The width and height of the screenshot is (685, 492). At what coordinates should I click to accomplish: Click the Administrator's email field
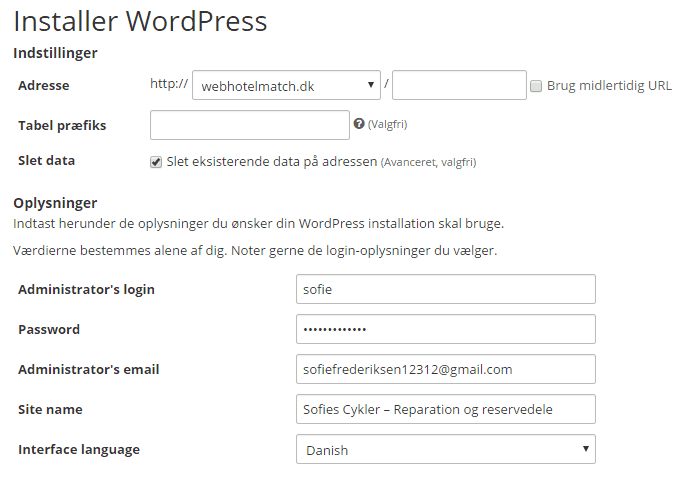446,369
